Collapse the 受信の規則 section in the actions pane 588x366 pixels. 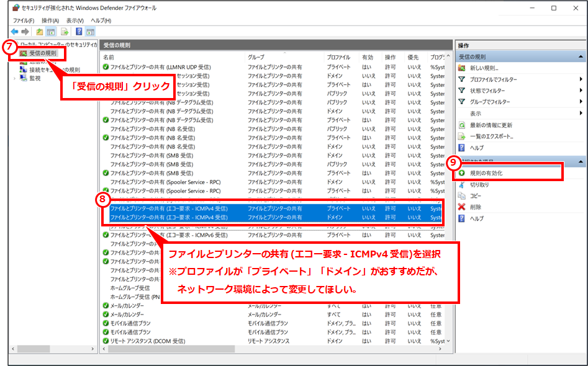(581, 57)
